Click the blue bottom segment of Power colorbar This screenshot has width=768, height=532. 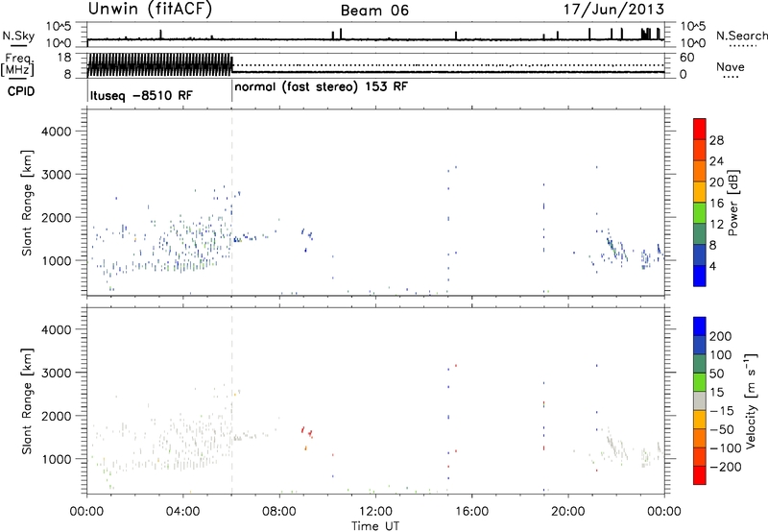[700, 276]
